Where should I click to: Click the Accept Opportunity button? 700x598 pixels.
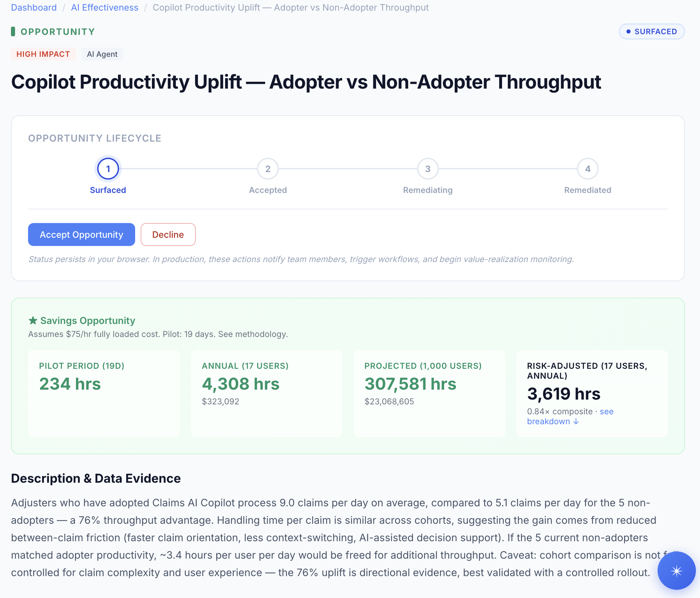(81, 234)
